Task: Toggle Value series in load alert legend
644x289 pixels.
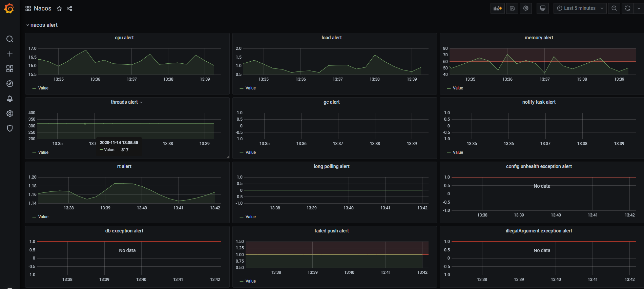Action: click(250, 88)
